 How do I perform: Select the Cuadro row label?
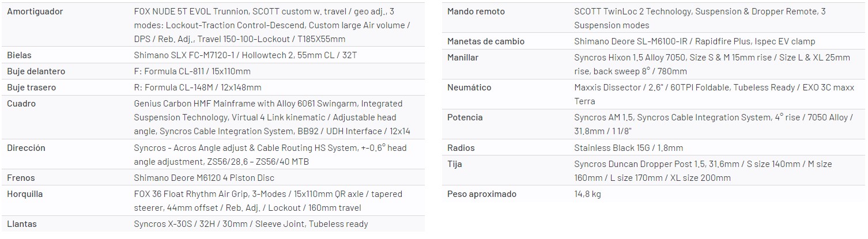pyautogui.click(x=21, y=104)
